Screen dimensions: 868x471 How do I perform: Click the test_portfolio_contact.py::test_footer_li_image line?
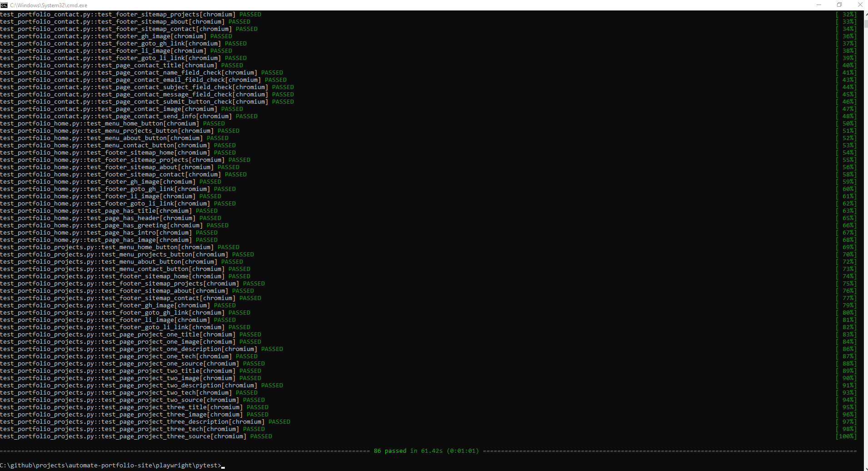pyautogui.click(x=116, y=51)
